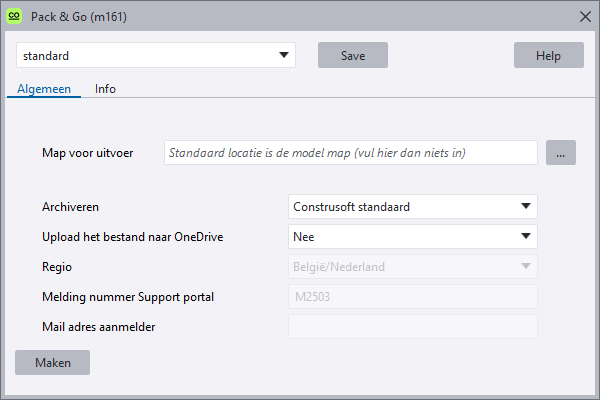Expand the Archiveren dropdown
Viewport: 600px width, 400px height.
tap(412, 207)
